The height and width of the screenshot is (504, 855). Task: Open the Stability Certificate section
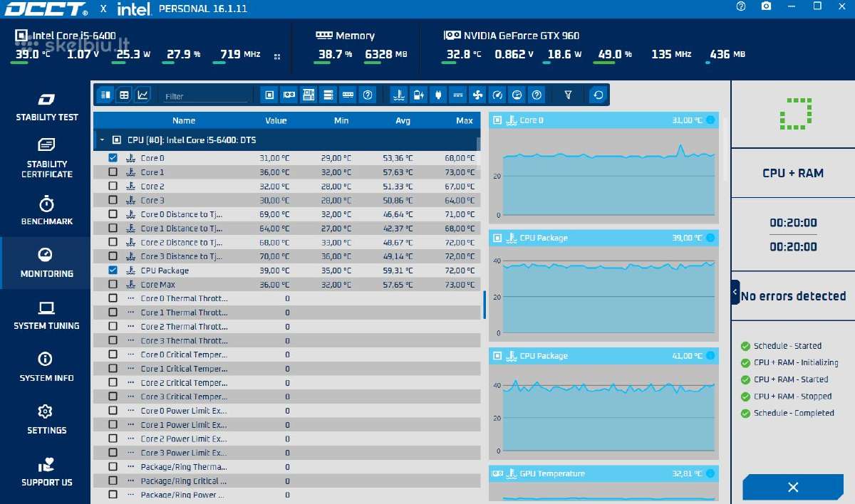pos(46,158)
